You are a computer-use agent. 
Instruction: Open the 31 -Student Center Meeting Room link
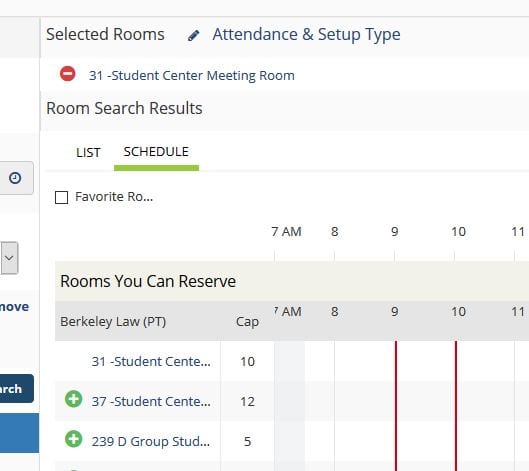click(x=192, y=75)
